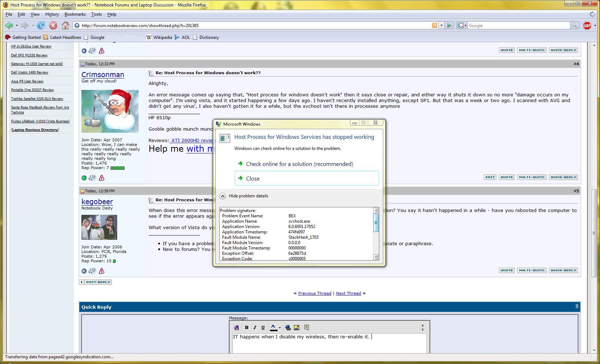Stop loading with the red Stop icon
The height and width of the screenshot is (364, 600).
coord(53,25)
